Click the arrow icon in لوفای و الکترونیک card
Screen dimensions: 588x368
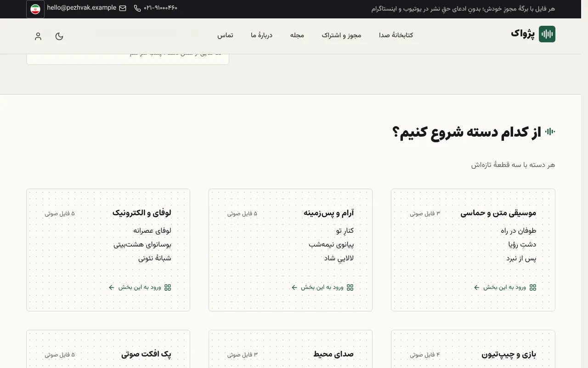coord(112,287)
